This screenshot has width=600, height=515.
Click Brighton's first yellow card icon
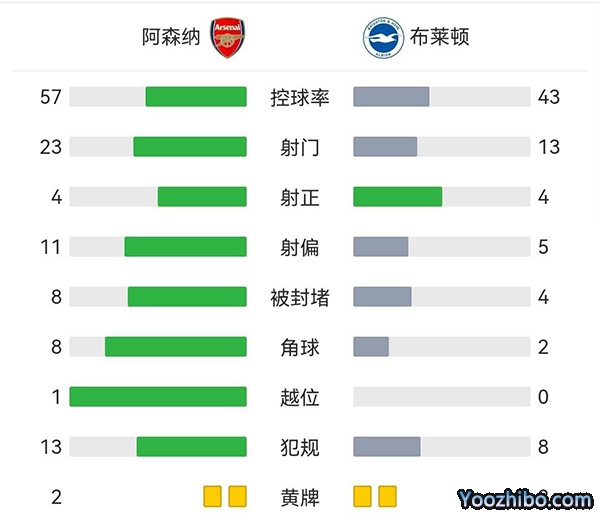point(363,496)
